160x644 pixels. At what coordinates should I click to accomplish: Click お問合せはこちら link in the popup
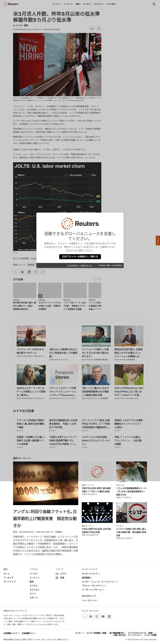pyautogui.click(x=86, y=265)
